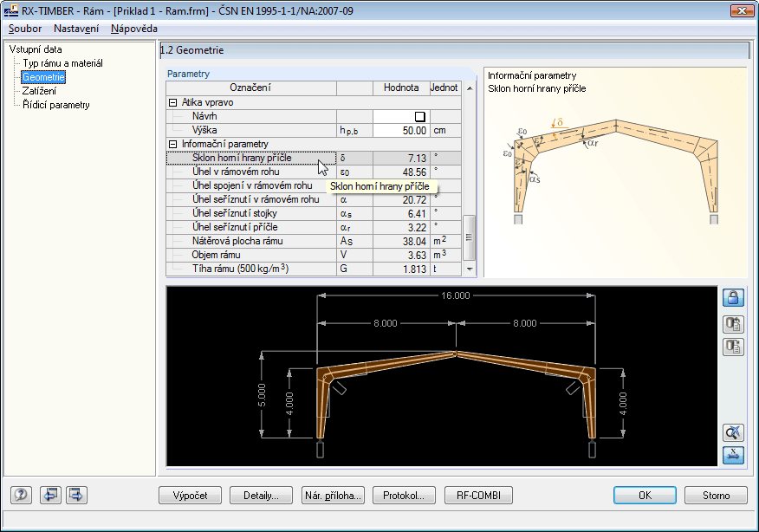759x532 pixels.
Task: Open the Nastavení menu
Action: pyautogui.click(x=78, y=29)
